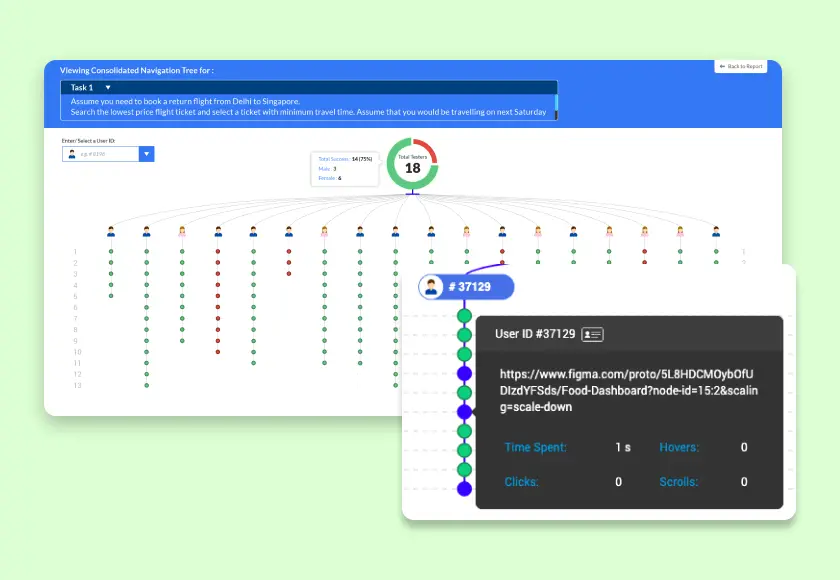Click the ID card icon beside User ID #37129

[592, 334]
